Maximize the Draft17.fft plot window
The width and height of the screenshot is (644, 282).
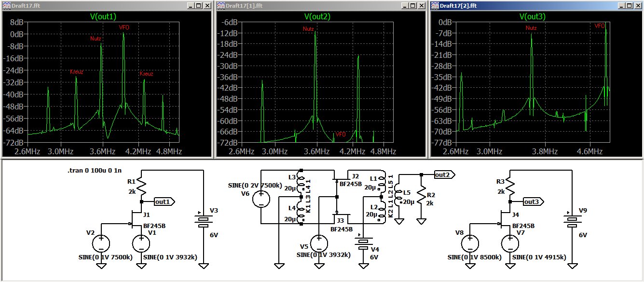point(198,5)
